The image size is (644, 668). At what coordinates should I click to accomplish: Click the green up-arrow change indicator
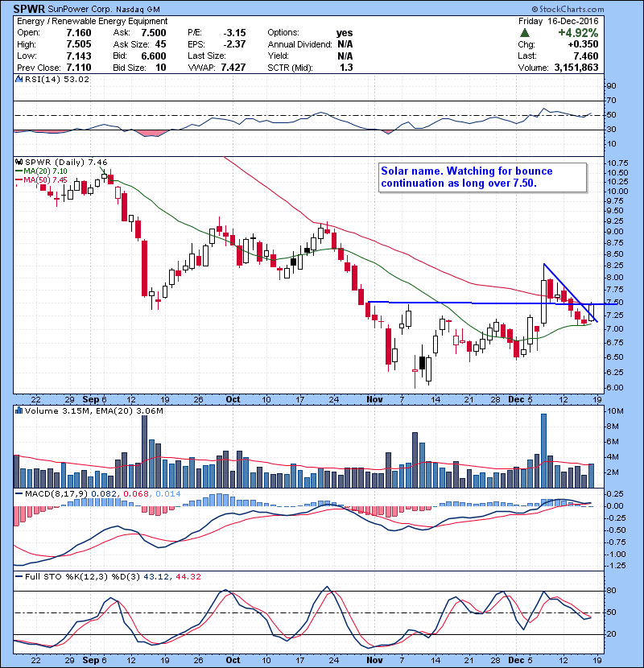(x=525, y=33)
